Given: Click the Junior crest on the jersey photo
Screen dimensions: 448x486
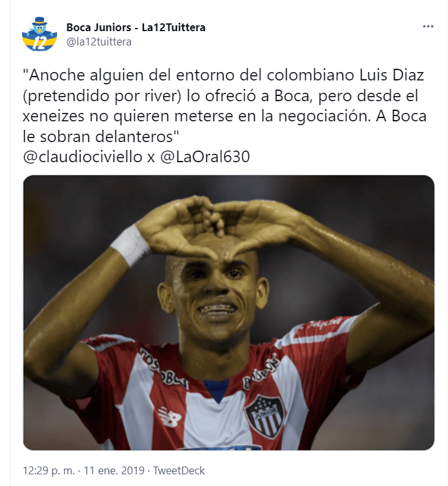Looking at the screenshot, I should pyautogui.click(x=265, y=417).
